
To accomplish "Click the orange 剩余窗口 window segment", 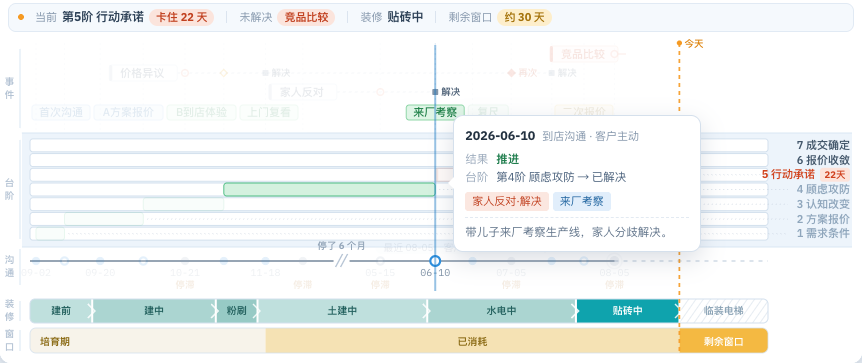I will click(723, 342).
